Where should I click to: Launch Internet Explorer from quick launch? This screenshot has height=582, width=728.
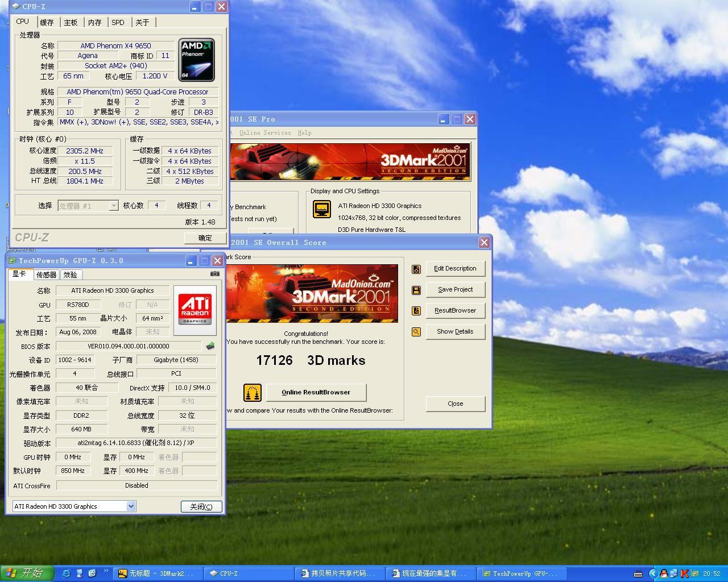pos(66,573)
